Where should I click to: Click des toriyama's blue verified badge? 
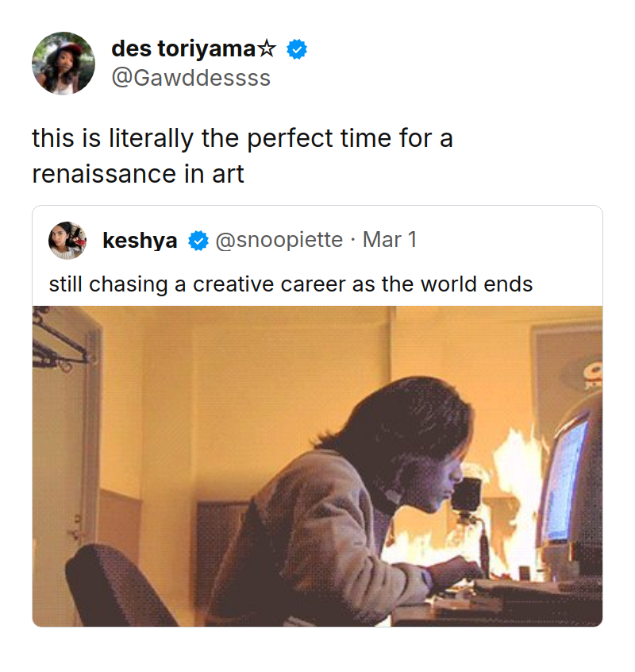pyautogui.click(x=297, y=49)
